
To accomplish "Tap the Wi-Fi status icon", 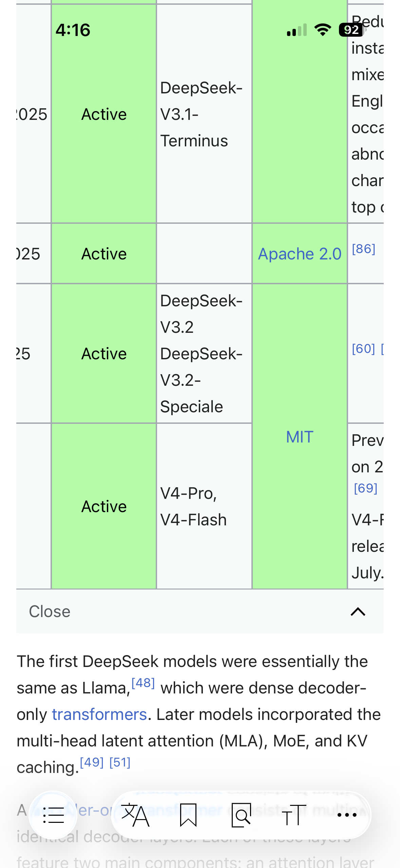I will [x=323, y=30].
